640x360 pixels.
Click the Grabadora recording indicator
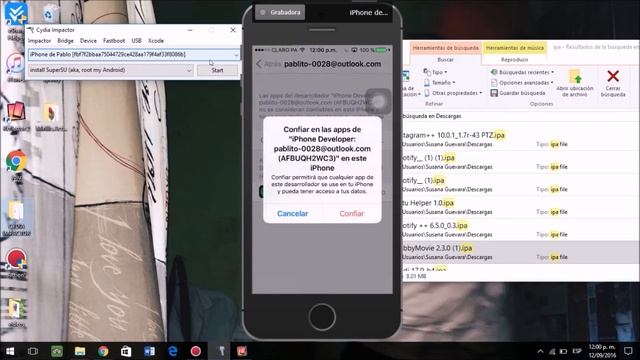tap(280, 12)
